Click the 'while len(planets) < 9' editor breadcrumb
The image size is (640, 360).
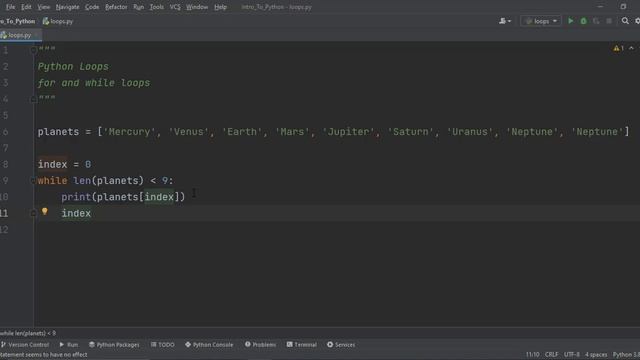28,333
